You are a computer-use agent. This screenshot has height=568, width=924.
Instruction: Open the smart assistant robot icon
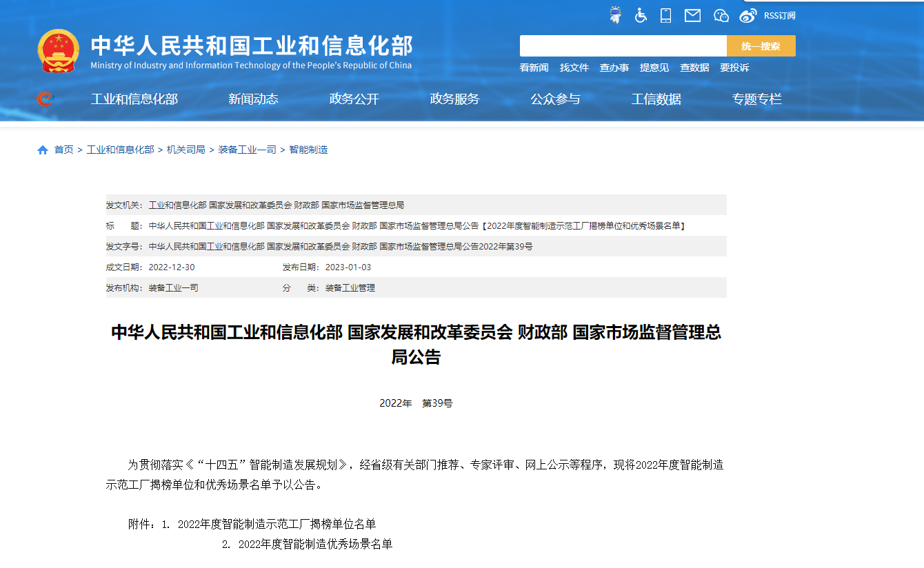[616, 14]
